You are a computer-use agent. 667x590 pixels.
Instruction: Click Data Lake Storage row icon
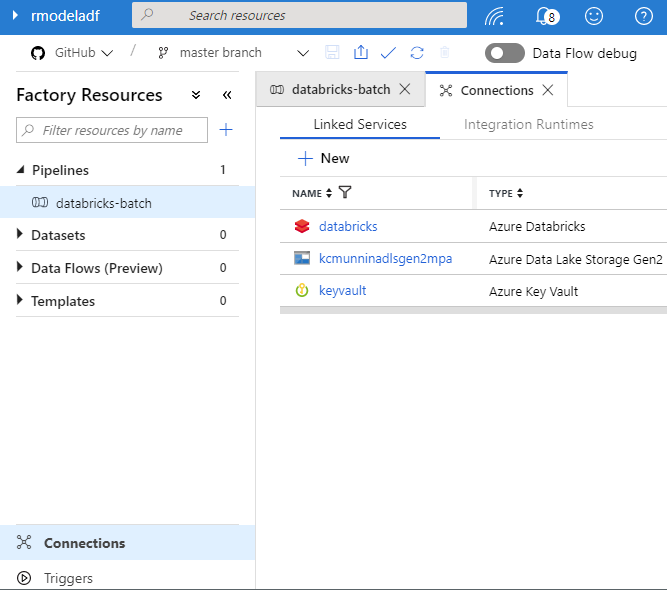click(302, 258)
